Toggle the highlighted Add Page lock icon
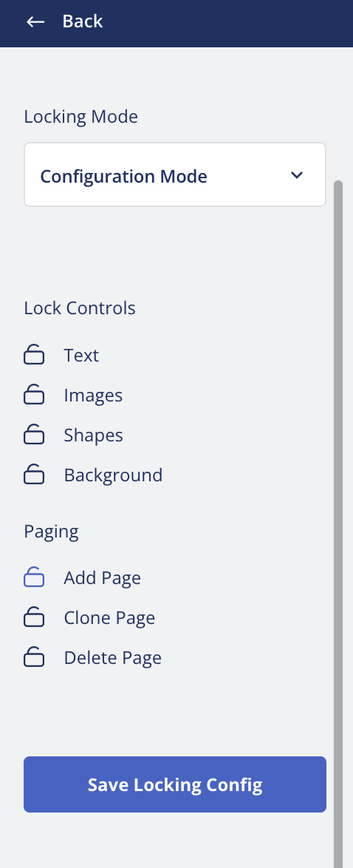 click(34, 577)
